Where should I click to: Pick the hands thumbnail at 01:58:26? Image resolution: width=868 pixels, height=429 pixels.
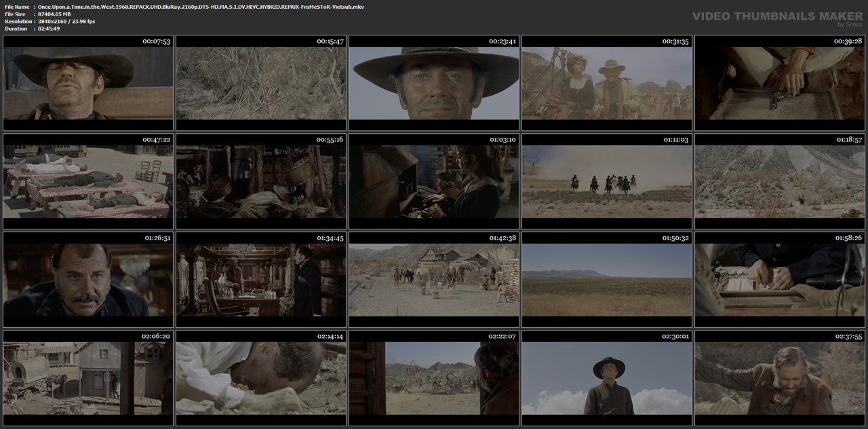780,280
